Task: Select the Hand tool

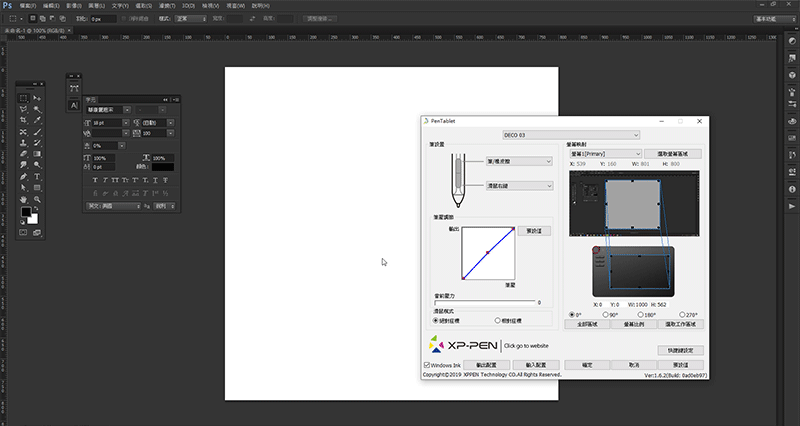Action: 23,199
